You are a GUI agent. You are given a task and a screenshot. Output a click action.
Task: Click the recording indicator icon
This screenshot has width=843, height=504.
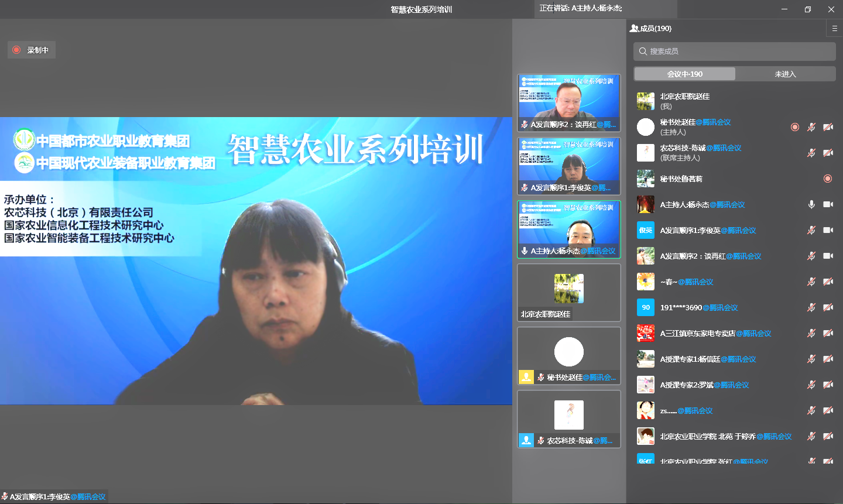tap(16, 50)
